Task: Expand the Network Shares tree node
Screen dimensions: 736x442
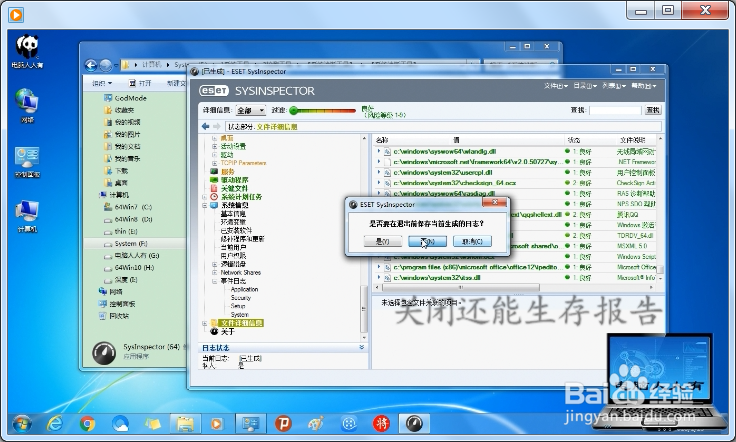Action: (x=215, y=273)
